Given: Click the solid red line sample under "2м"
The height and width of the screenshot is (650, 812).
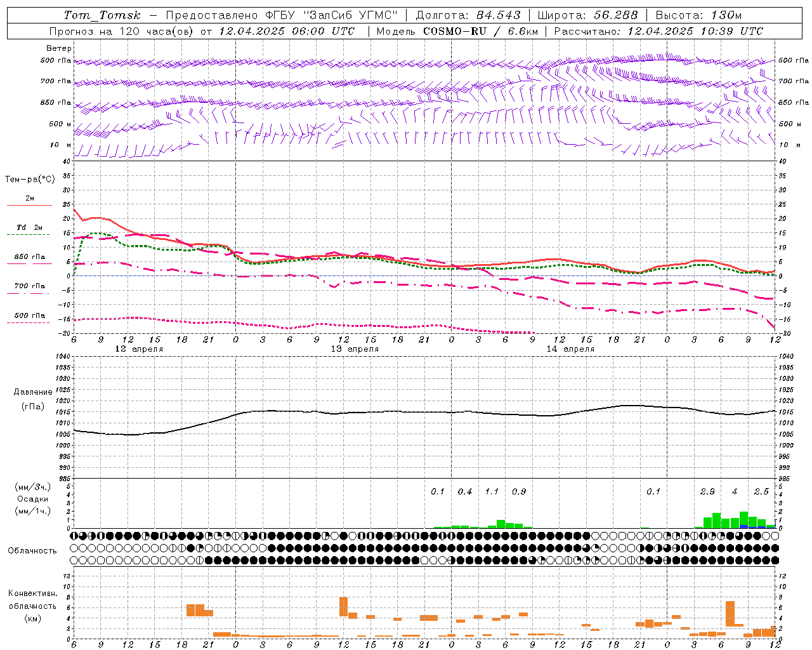Looking at the screenshot, I should [29, 206].
